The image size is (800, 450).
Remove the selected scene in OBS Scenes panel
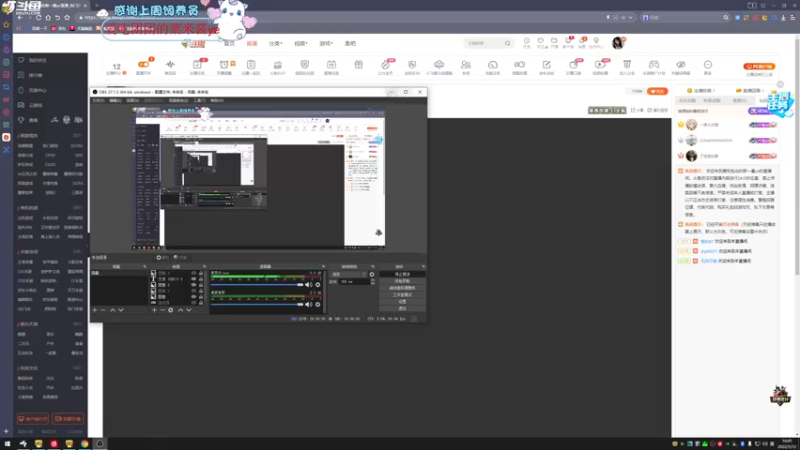[x=103, y=310]
